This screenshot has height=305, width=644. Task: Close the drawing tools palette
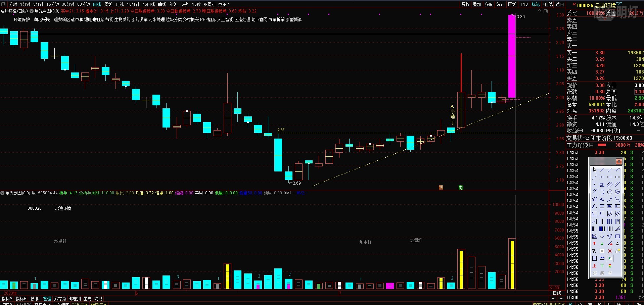click(619, 161)
